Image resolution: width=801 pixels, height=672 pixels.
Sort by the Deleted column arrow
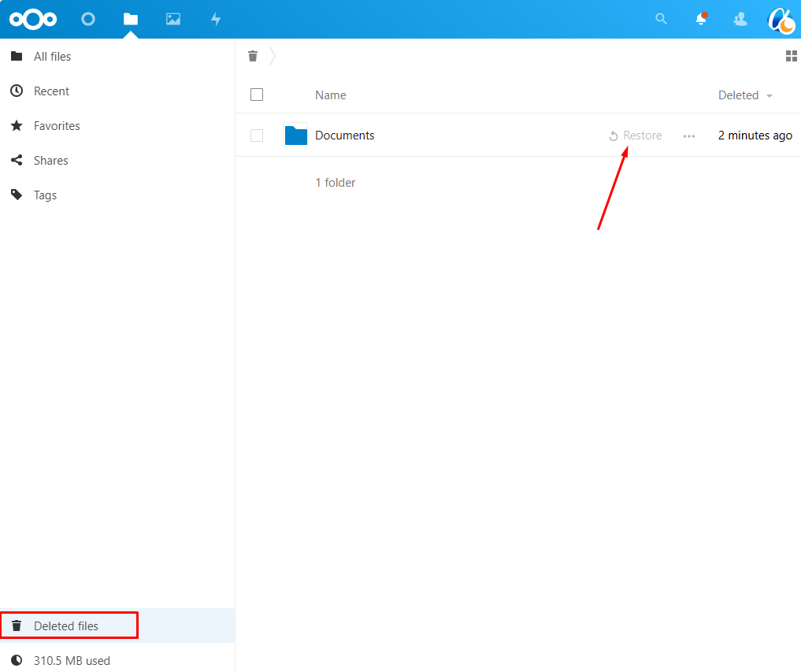(769, 96)
